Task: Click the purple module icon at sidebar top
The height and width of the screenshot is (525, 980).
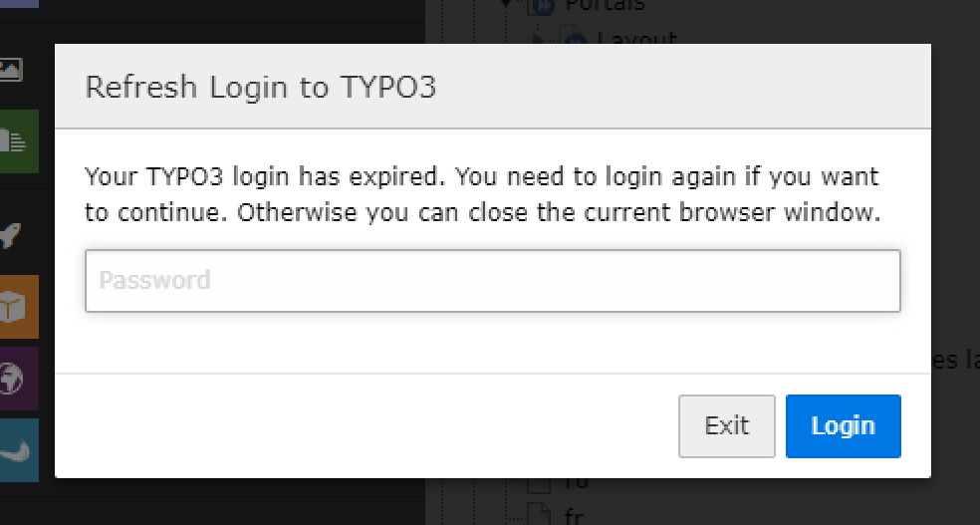Action: 19,4
